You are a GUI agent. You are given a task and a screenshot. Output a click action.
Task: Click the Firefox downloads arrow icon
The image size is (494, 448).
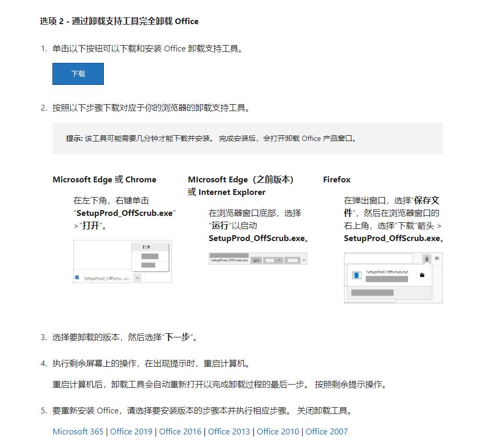(427, 259)
